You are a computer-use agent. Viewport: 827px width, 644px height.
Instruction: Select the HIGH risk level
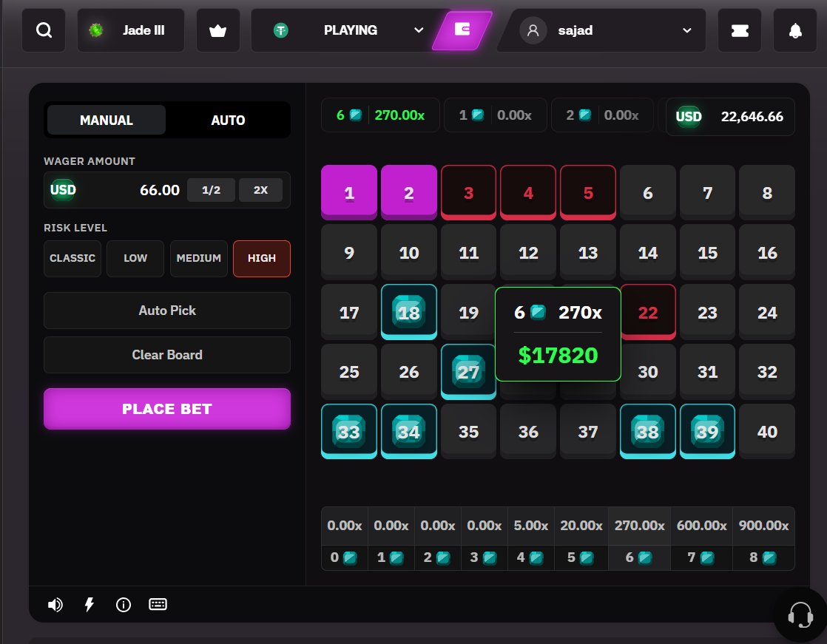tap(262, 258)
